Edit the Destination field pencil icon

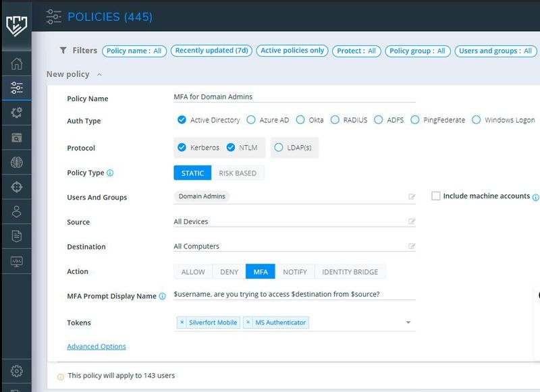coord(412,246)
